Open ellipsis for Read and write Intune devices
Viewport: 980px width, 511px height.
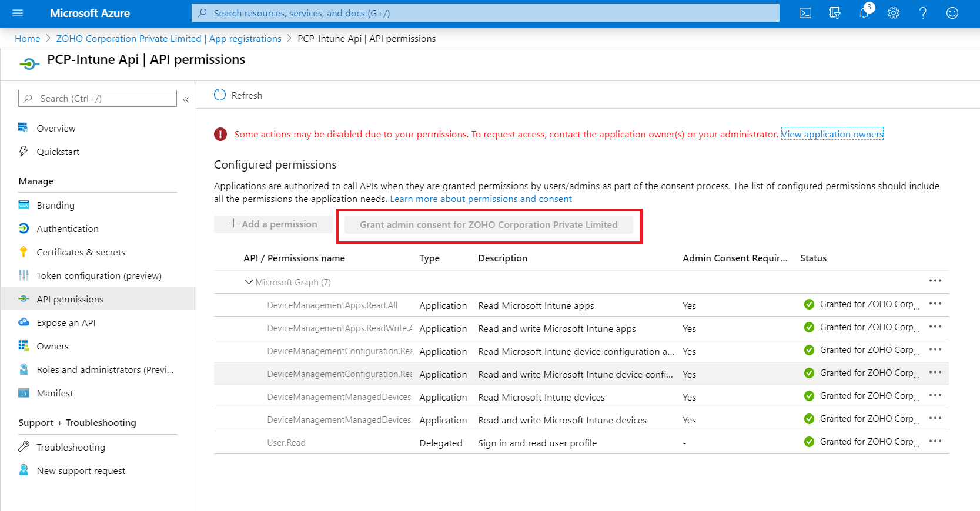[935, 418]
